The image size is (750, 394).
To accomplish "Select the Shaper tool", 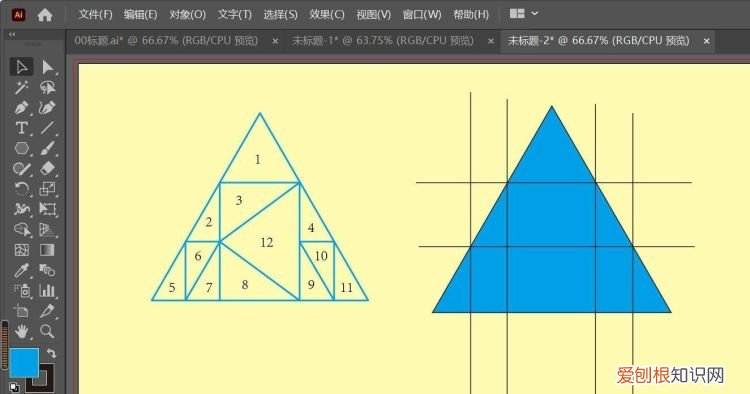I will pos(22,168).
